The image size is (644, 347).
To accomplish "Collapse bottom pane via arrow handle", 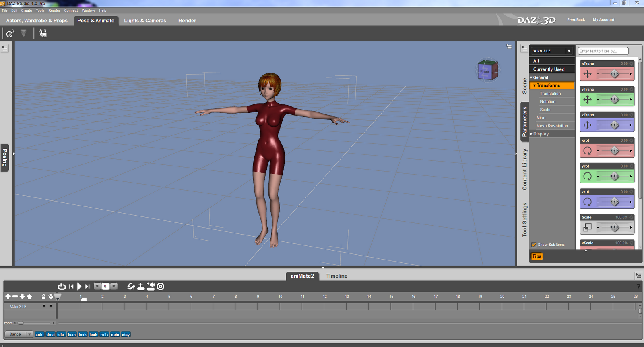I will coord(323,268).
